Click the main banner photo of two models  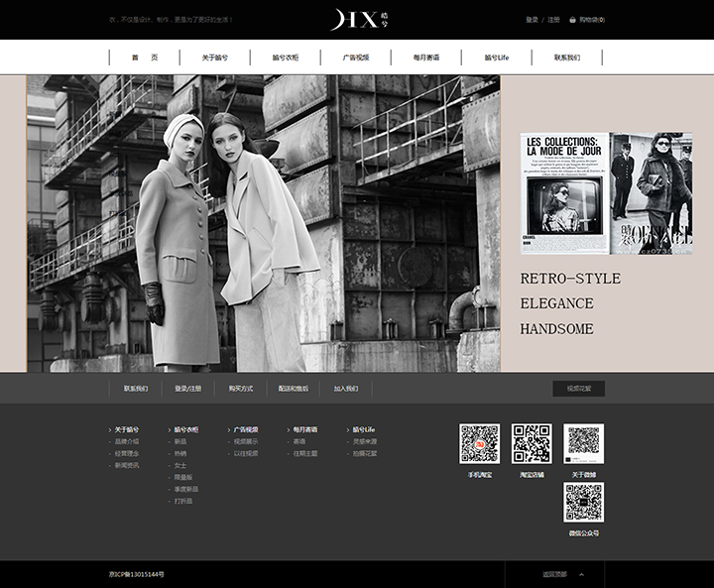point(264,223)
